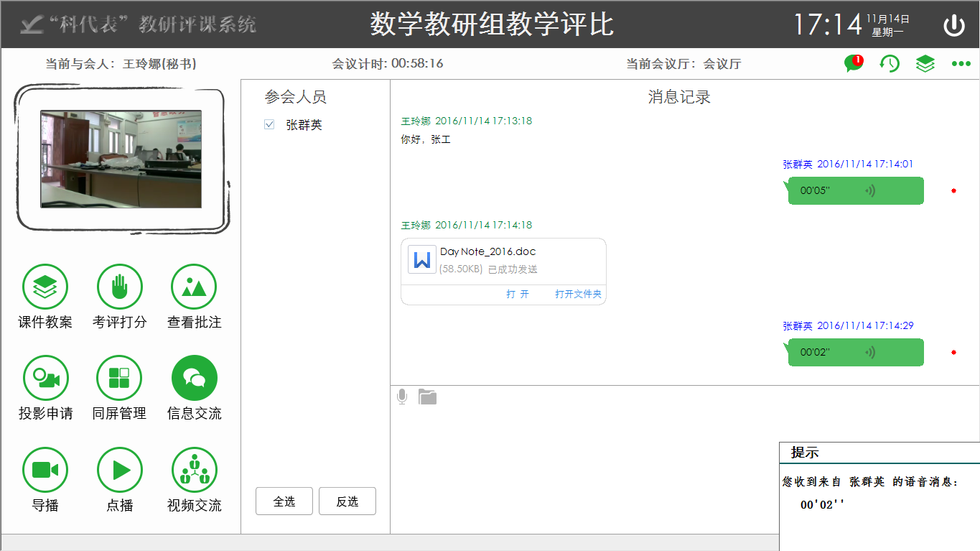Open the 视频交流 video chat tool

pyautogui.click(x=194, y=468)
